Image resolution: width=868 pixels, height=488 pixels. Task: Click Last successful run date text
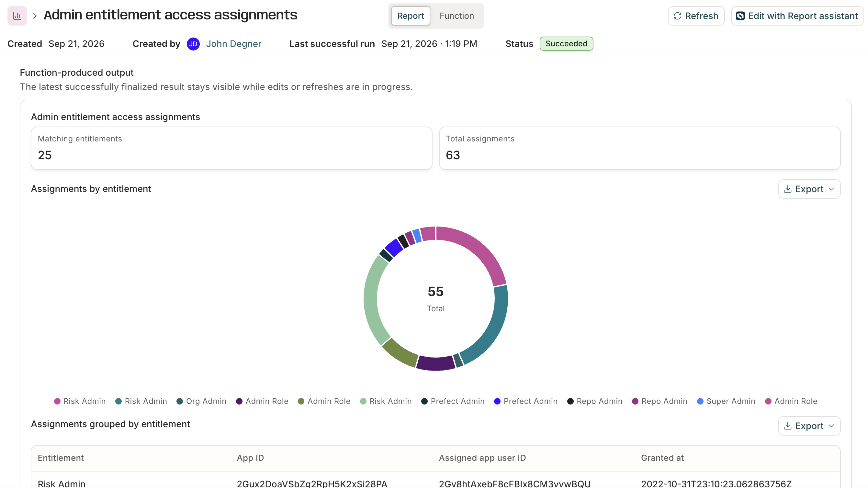(x=429, y=44)
